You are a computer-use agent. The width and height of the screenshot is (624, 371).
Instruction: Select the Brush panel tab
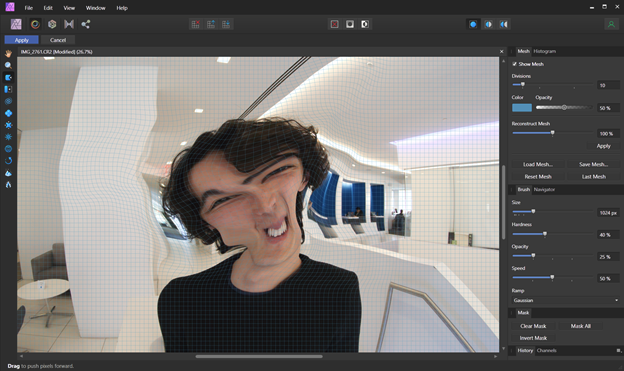524,189
